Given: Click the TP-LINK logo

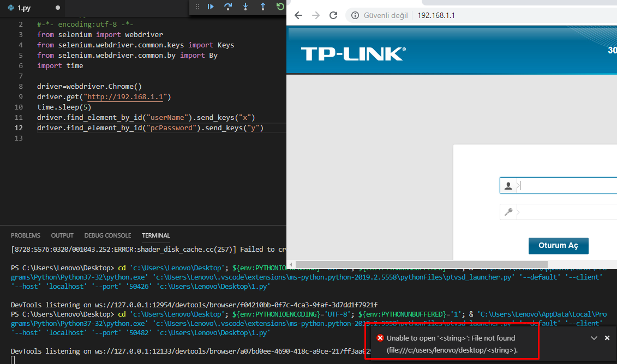Looking at the screenshot, I should coord(354,54).
